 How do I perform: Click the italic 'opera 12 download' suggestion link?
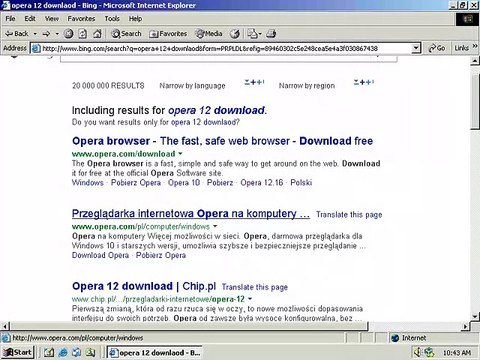(216, 110)
